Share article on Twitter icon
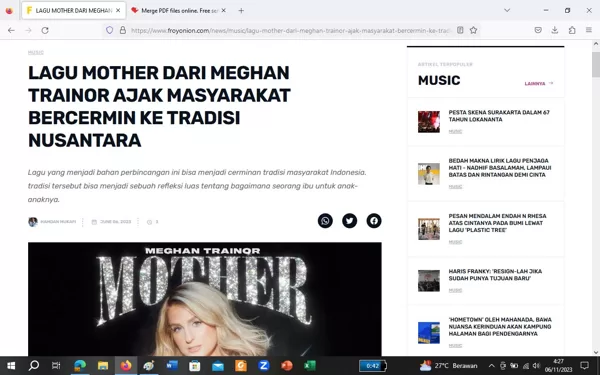This screenshot has width=600, height=375. point(349,221)
